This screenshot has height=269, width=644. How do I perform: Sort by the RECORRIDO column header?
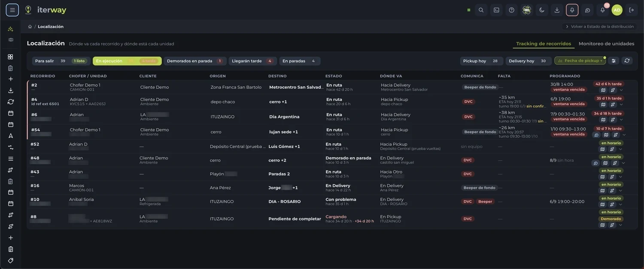tap(43, 76)
